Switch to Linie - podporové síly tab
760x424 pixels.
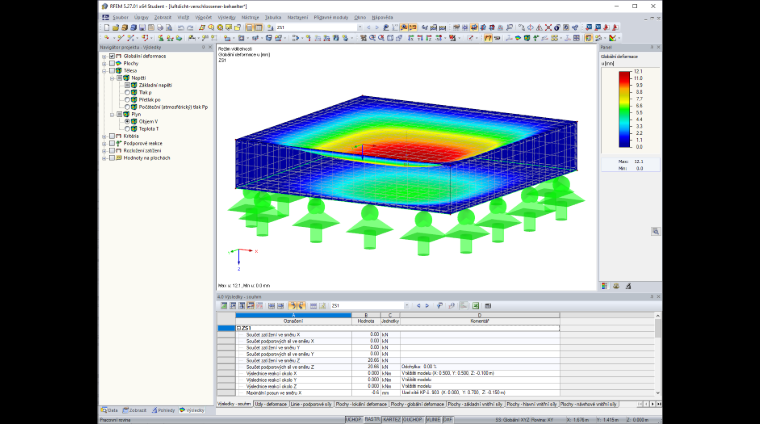(x=311, y=404)
